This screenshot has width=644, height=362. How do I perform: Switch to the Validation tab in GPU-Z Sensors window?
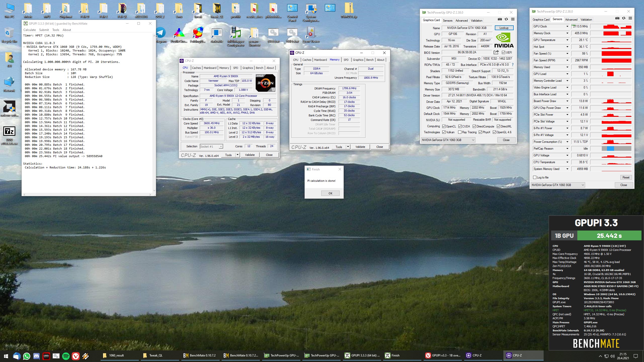pos(586,20)
